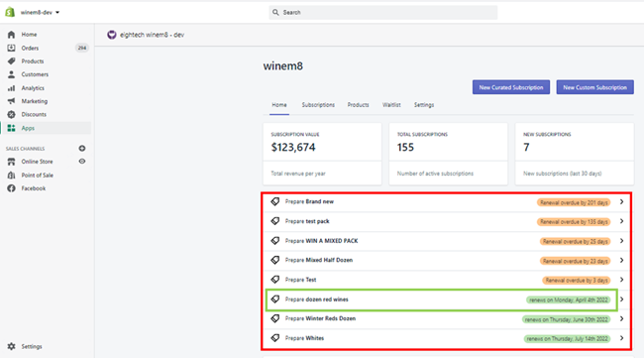Click tag icon beside Winter Reds Dozen
644x358 pixels.
[275, 318]
